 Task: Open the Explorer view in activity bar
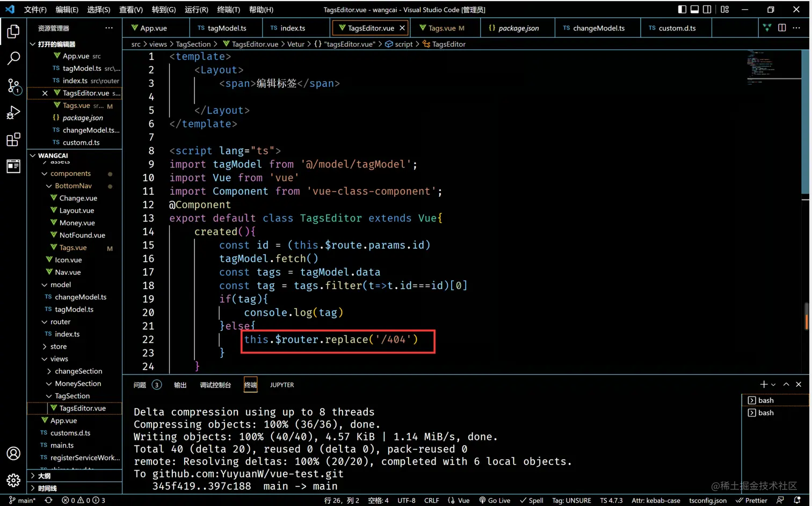tap(13, 32)
